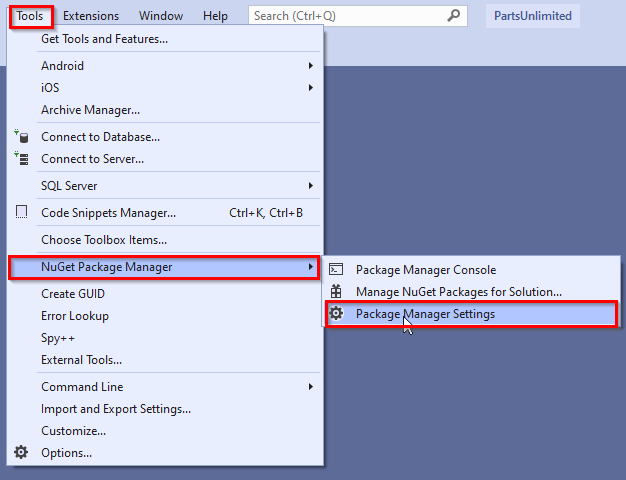The height and width of the screenshot is (480, 626).
Task: Open the Window menu
Action: (x=161, y=16)
